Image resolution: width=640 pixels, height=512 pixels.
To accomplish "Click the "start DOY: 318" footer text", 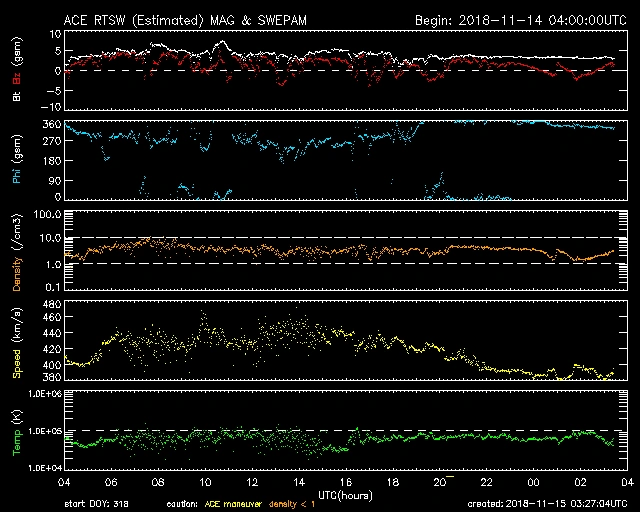I will coord(97,504).
